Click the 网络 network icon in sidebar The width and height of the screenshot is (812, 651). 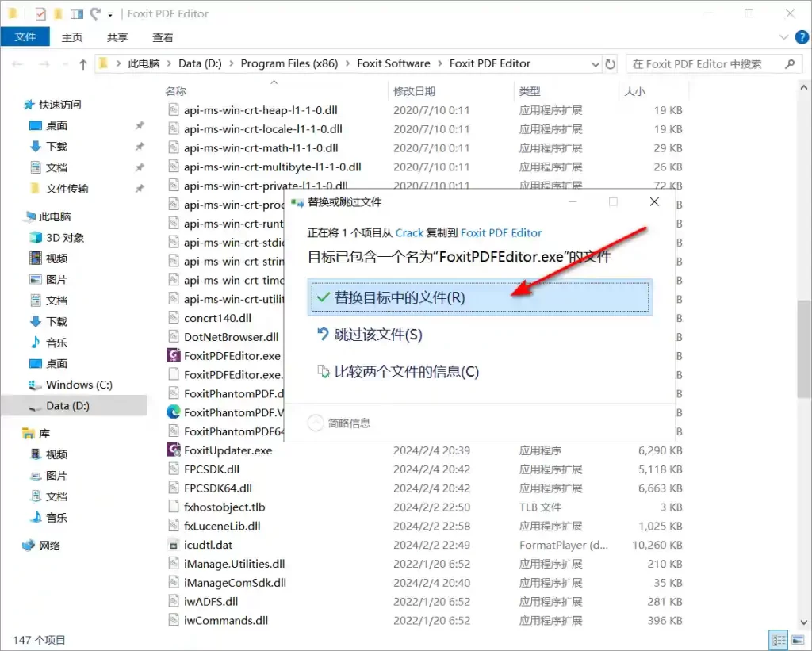click(x=29, y=546)
